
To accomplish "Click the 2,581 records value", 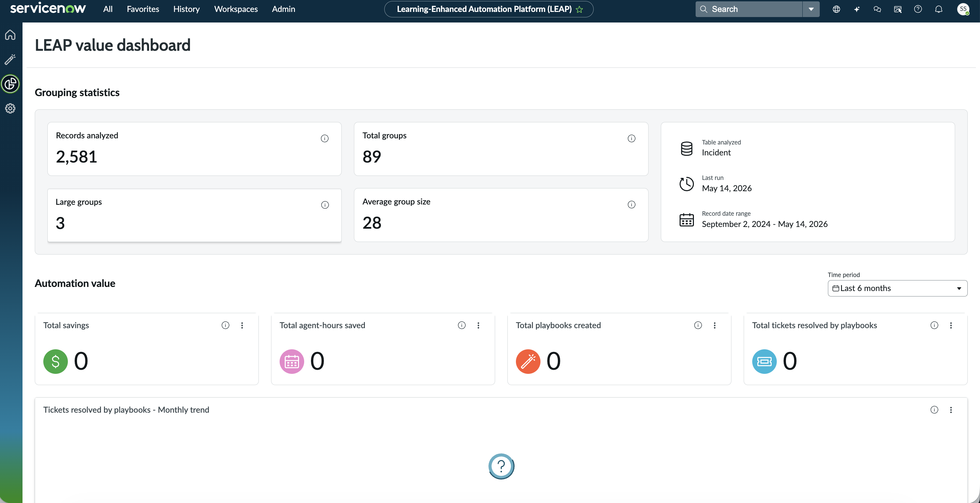I will coord(76,157).
